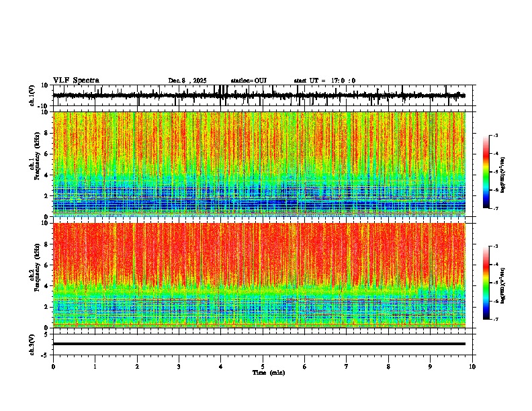Click the ch.1 "Frequency (kHz)" axis label
The image size is (532, 411).
point(37,157)
